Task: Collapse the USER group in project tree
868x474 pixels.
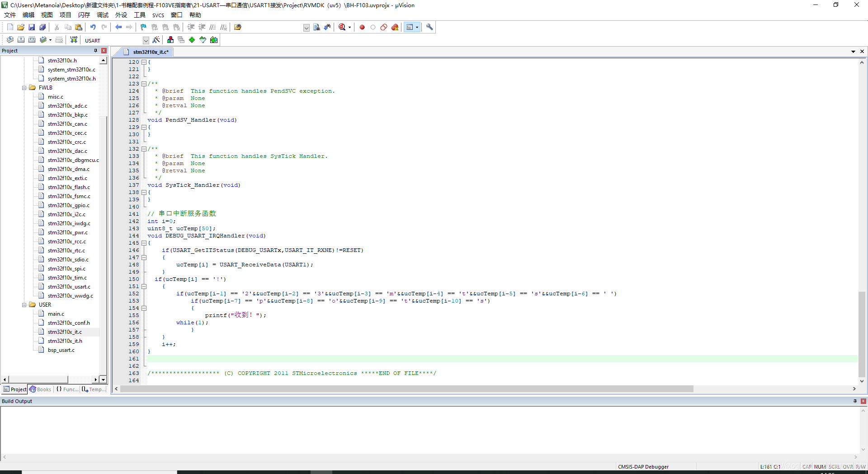Action: [24, 305]
